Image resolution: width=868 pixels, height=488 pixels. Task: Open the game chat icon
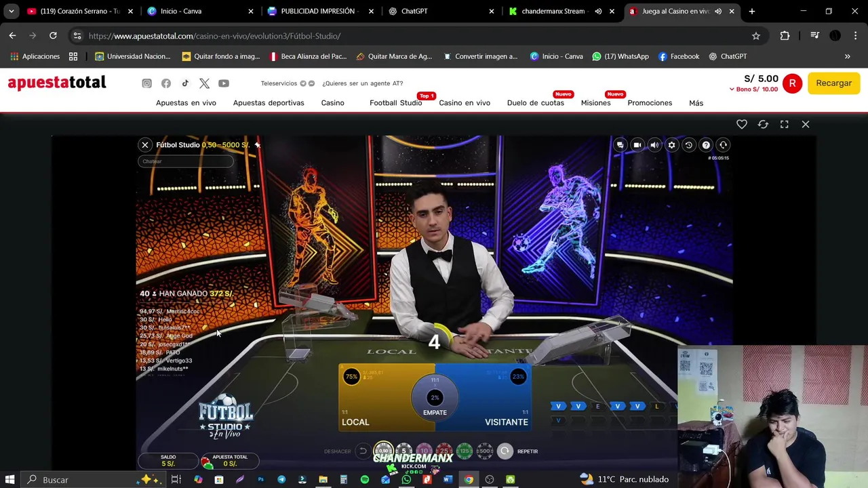[620, 144]
